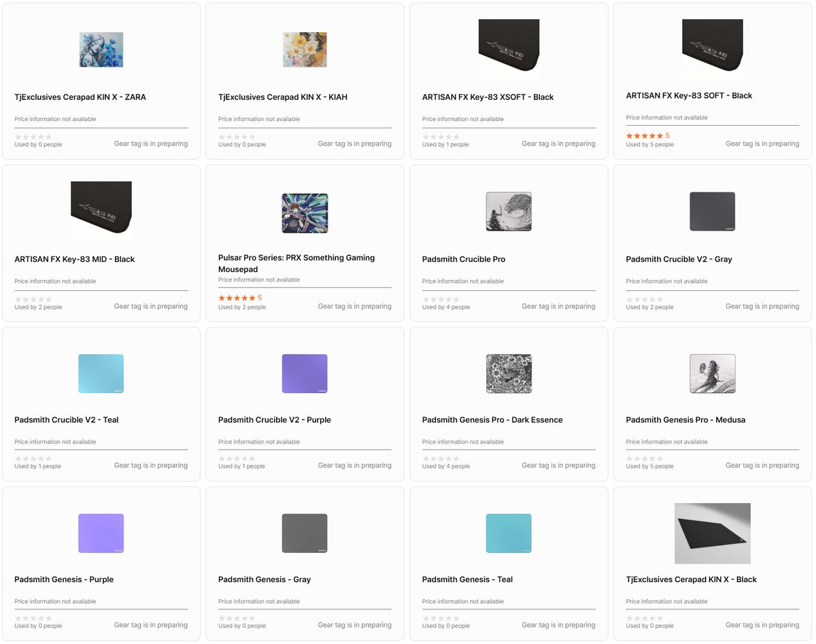816x644 pixels.
Task: Click the empty star rating on Cerapad ZARA
Action: pos(33,137)
